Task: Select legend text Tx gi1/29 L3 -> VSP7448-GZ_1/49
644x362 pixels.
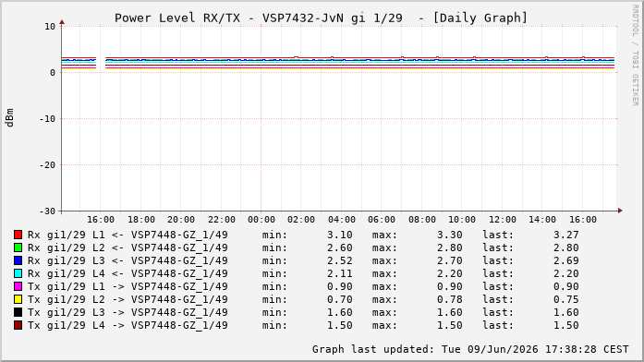Action: [128, 312]
